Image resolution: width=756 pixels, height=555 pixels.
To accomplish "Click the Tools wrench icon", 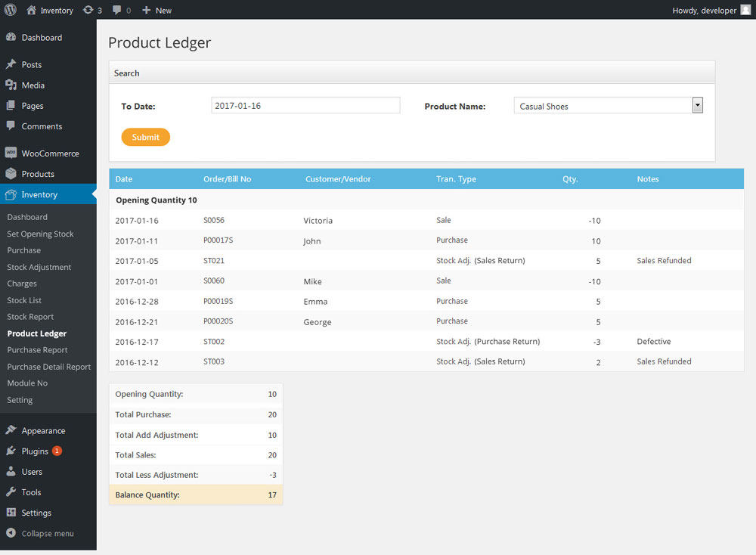I will pyautogui.click(x=11, y=491).
